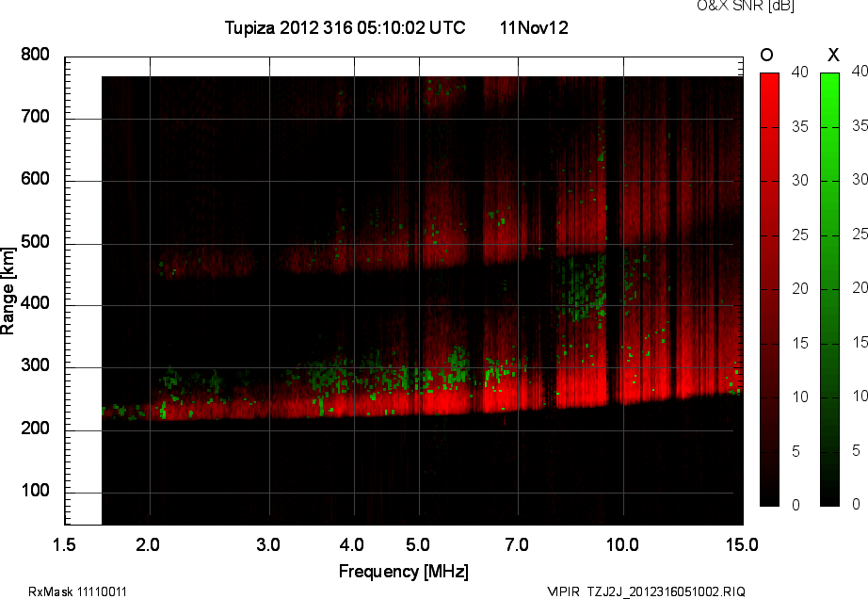Click the frequency axis tick label '1.5'
The height and width of the screenshot is (599, 868).
coord(64,544)
